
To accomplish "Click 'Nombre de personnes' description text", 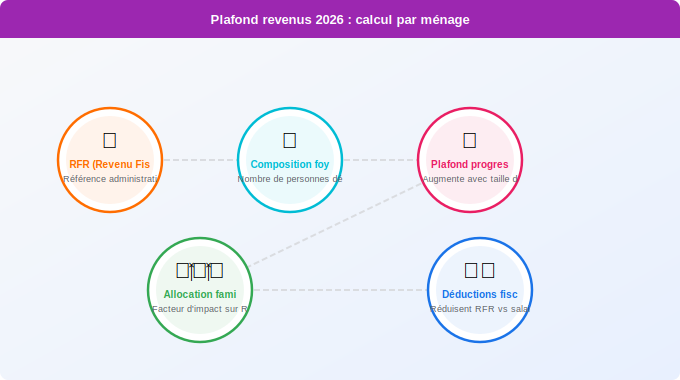I will pos(290,179).
